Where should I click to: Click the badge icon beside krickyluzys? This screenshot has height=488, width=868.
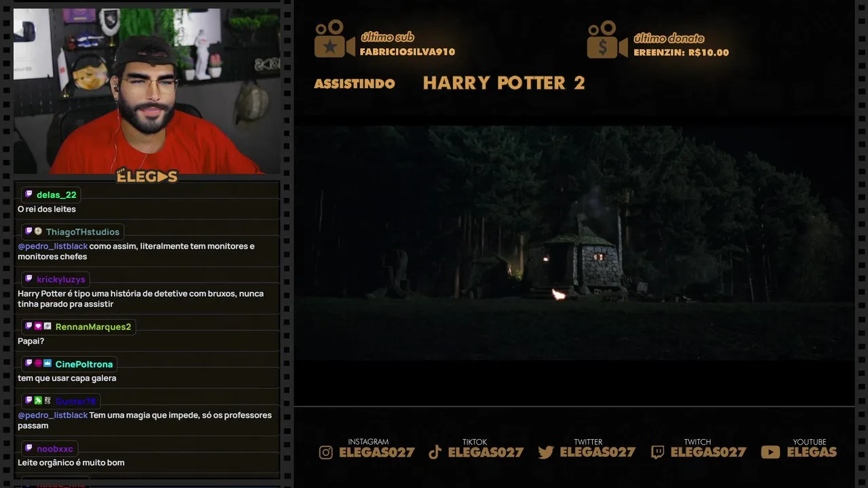point(28,279)
